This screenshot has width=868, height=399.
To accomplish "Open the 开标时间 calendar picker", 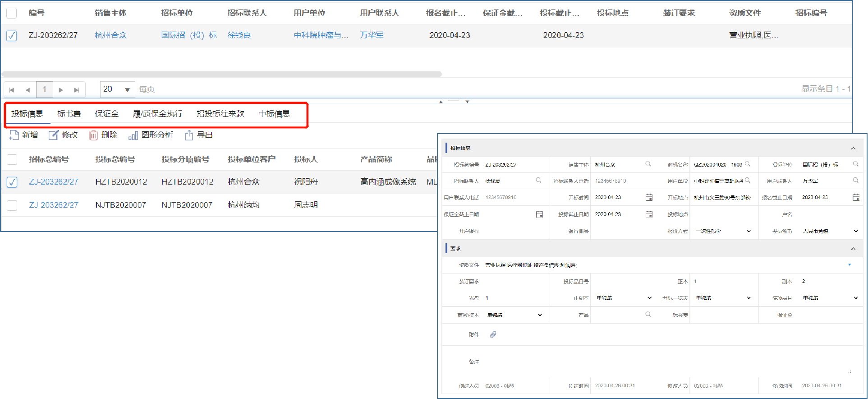I will 649,197.
